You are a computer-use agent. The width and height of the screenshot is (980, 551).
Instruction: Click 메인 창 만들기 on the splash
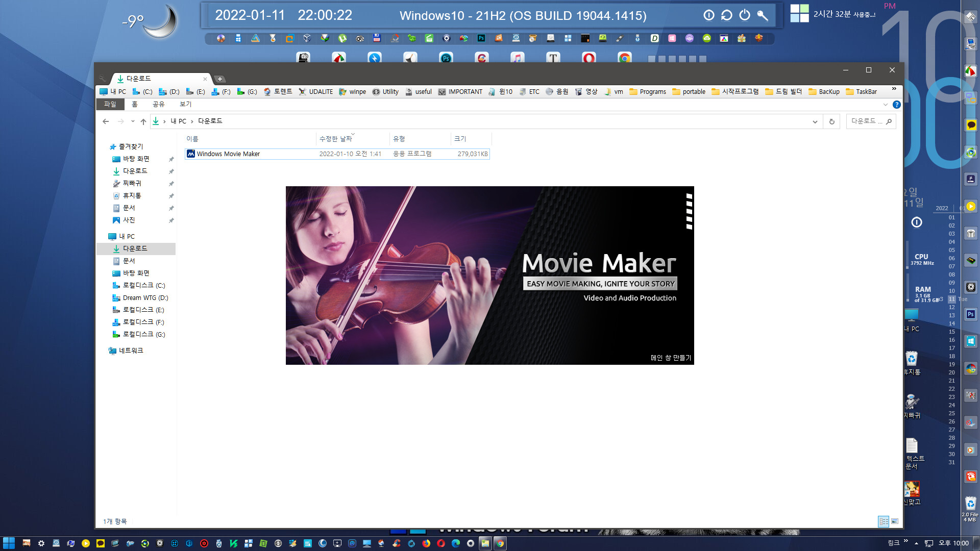(671, 358)
